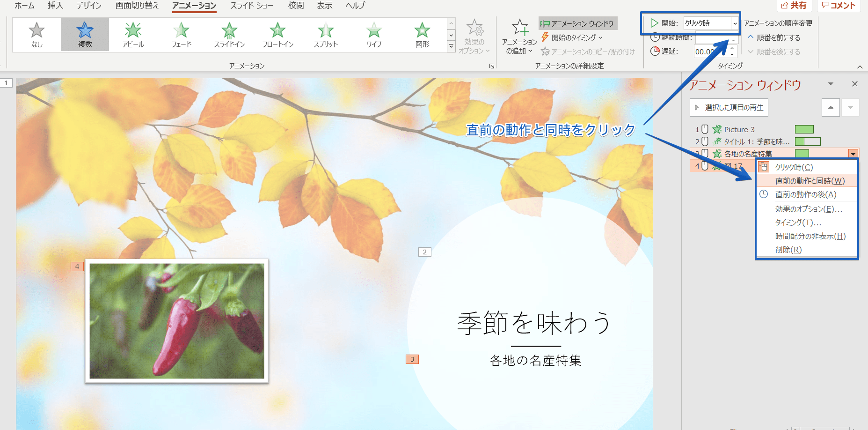Image resolution: width=868 pixels, height=430 pixels.
Task: Apply the アピール animation effect
Action: (x=133, y=35)
